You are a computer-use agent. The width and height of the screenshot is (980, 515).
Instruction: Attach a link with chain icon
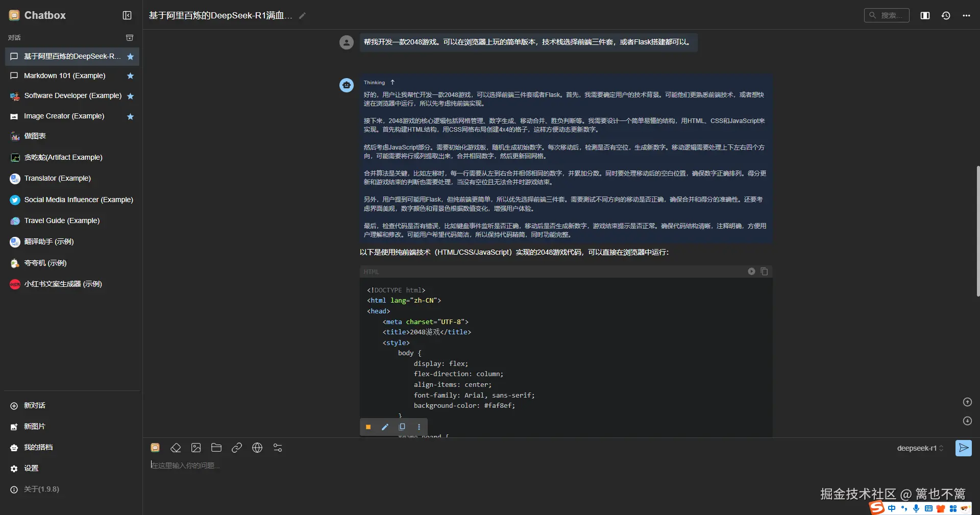[x=237, y=448]
